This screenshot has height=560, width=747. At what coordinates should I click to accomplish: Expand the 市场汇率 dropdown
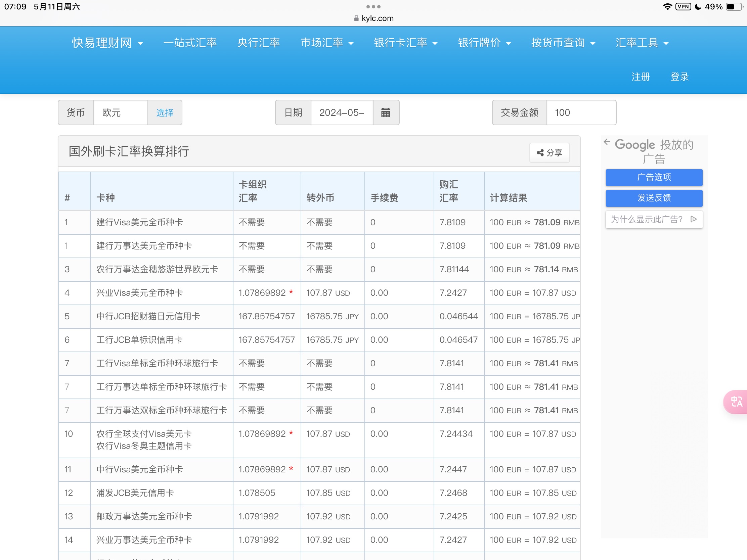(x=327, y=43)
